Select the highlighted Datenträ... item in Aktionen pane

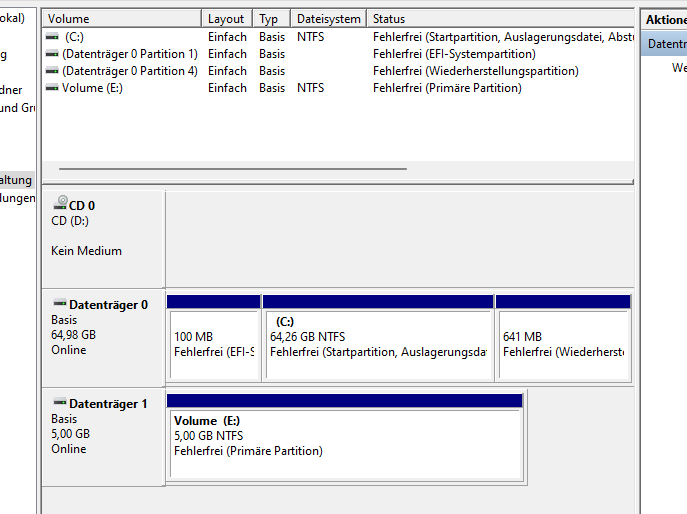pyautogui.click(x=666, y=44)
